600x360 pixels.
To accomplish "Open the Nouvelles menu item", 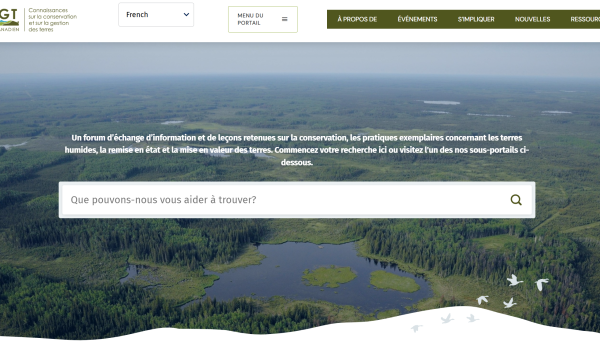I will [532, 19].
